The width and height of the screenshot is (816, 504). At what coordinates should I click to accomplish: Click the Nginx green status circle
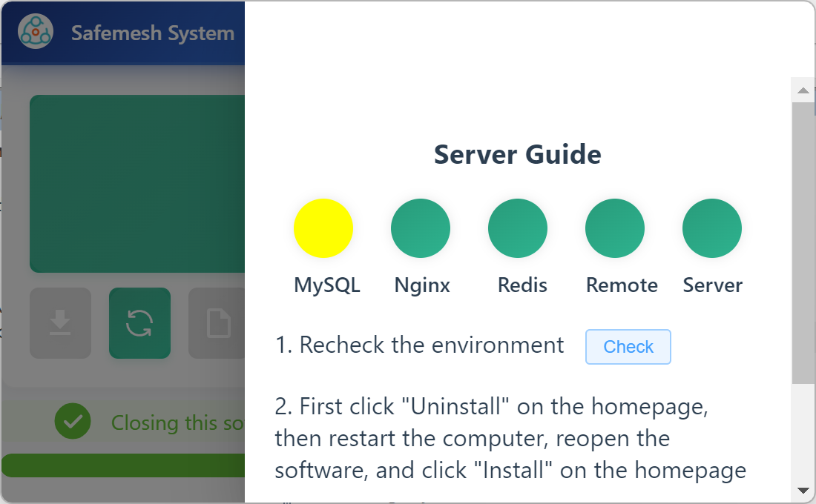(x=421, y=228)
